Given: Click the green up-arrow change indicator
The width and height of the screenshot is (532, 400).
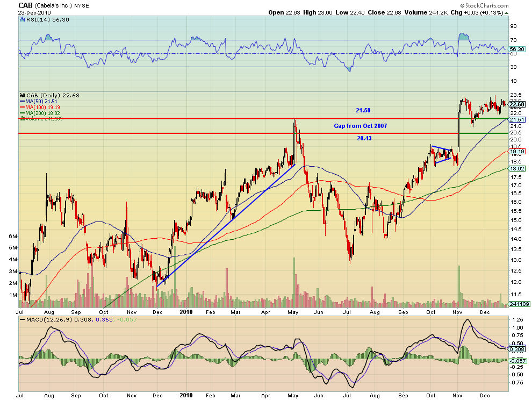Looking at the screenshot, I should (507, 13).
